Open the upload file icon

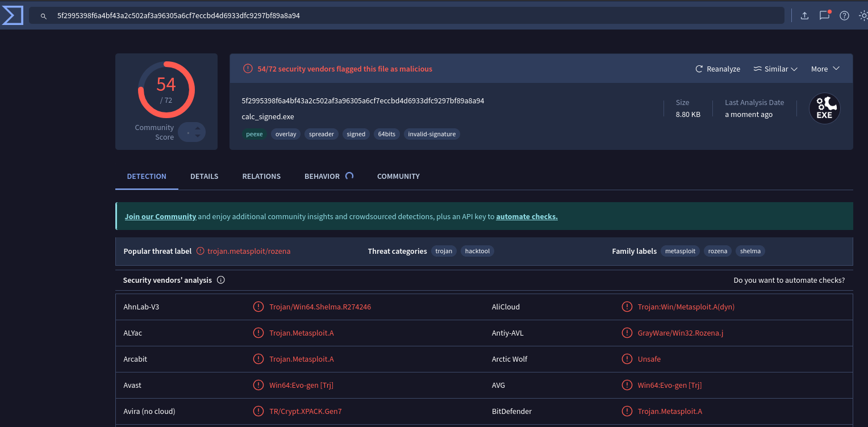click(804, 16)
